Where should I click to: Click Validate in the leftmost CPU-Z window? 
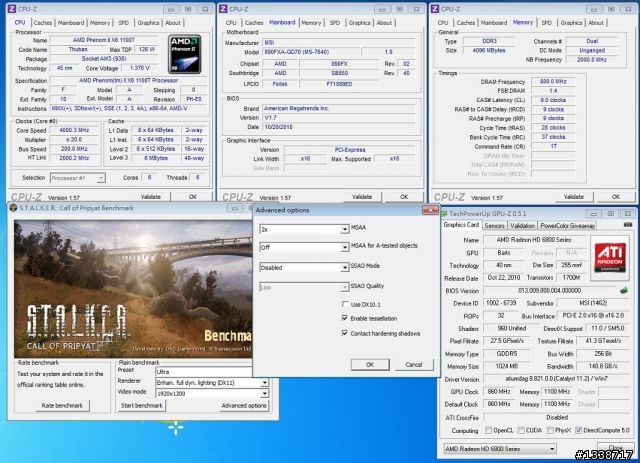coord(151,197)
